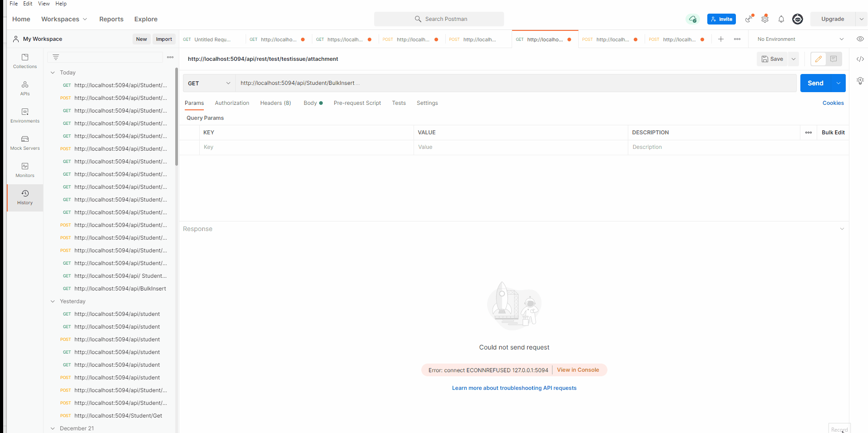Select the APIs sidebar icon

[x=25, y=88]
